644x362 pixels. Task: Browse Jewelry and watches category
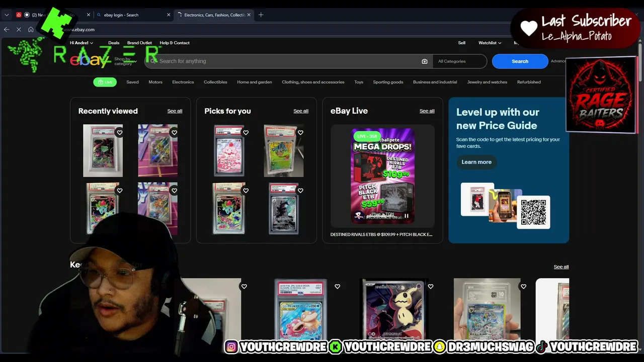click(487, 82)
